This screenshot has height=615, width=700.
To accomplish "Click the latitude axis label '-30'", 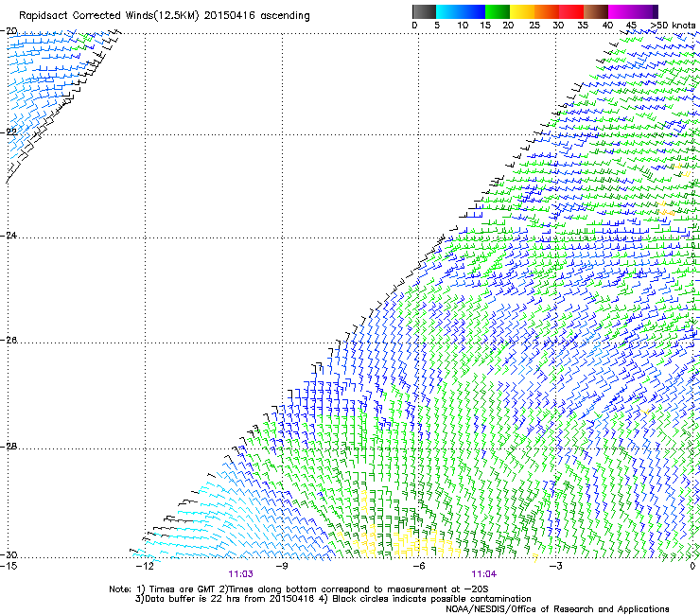I will tap(9, 554).
